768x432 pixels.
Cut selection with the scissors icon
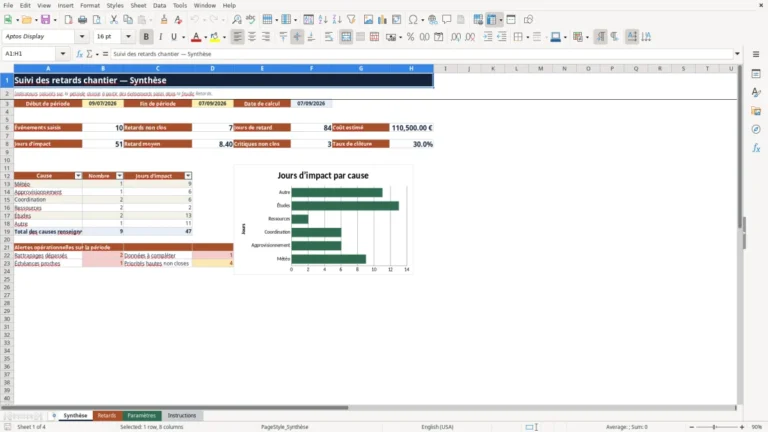click(x=114, y=20)
